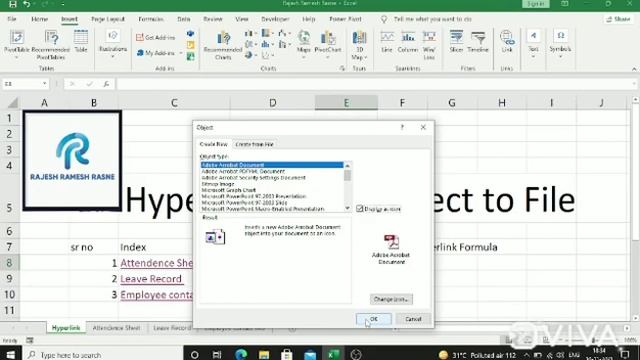Click the Attendence Sheet hyperlink
Screen dimensions: 640x360
156,263
